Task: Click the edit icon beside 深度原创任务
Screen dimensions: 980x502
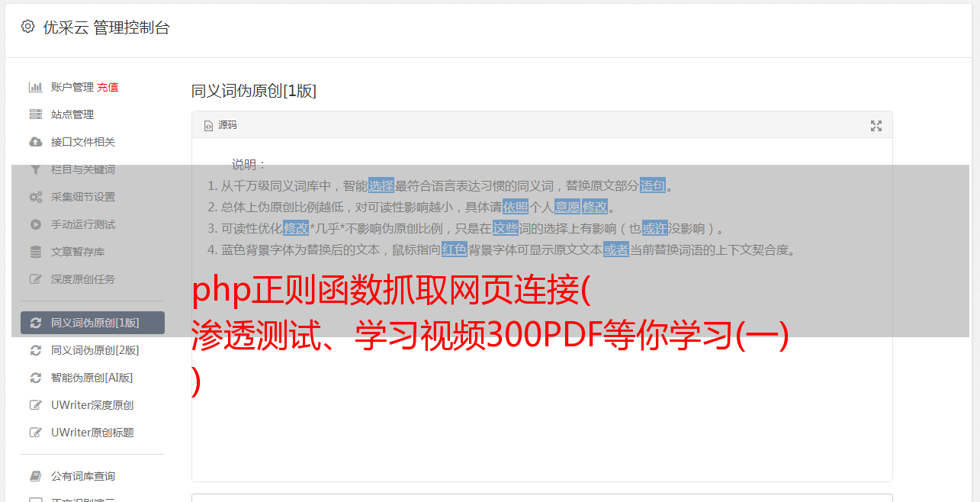Action: [35, 279]
